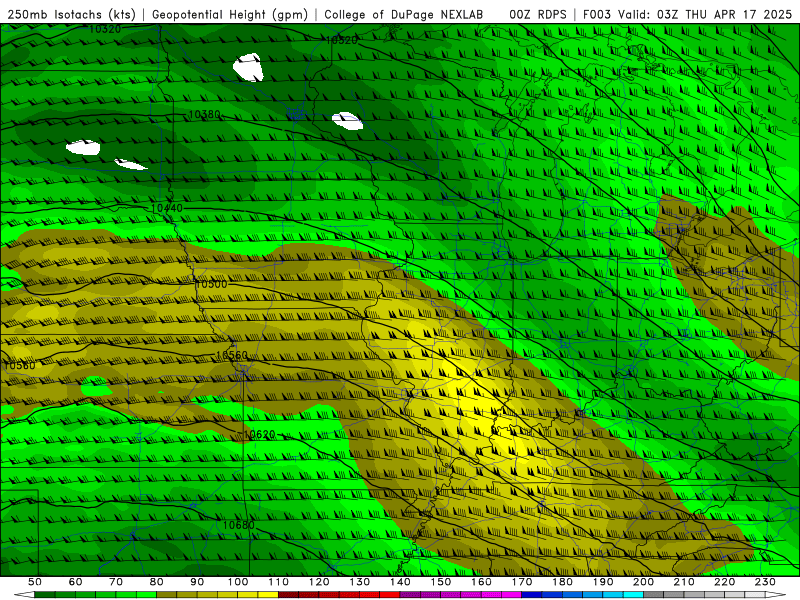Viewport: 800px width, 600px height.
Task: Click the 60 value on speed scale
Action: tap(76, 582)
